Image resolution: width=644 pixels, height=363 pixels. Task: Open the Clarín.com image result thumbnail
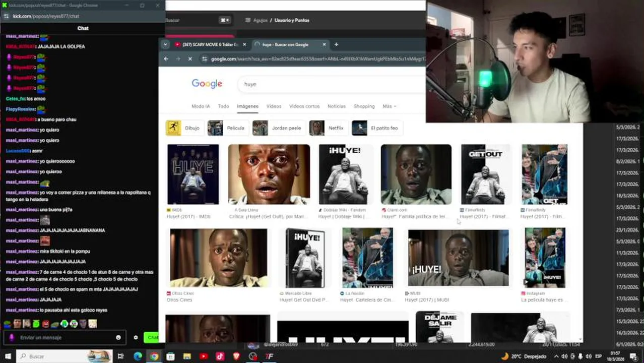[416, 174]
